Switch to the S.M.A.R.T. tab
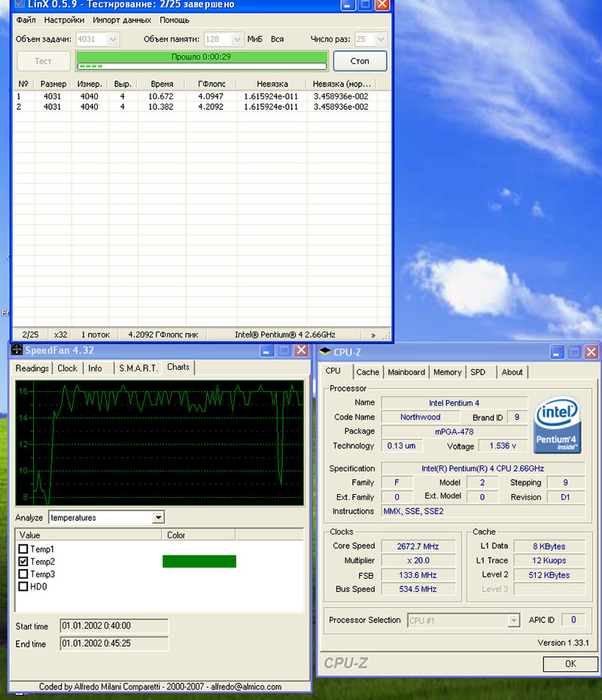 138,368
